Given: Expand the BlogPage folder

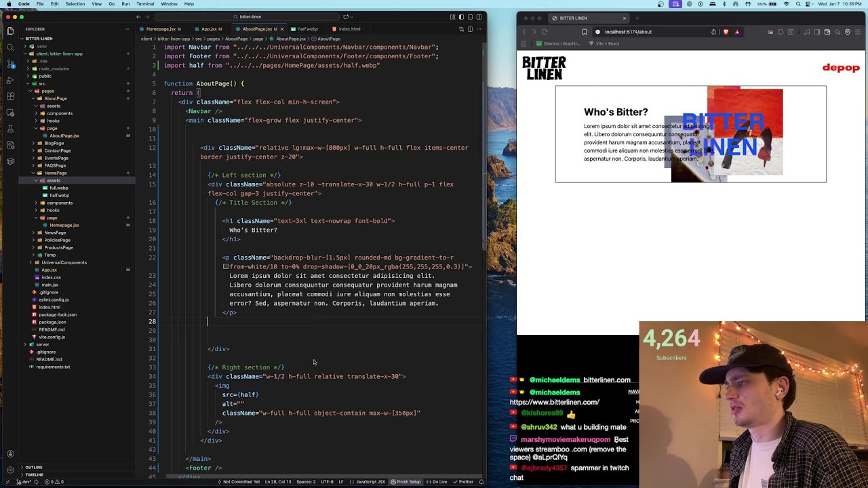Looking at the screenshot, I should point(54,143).
